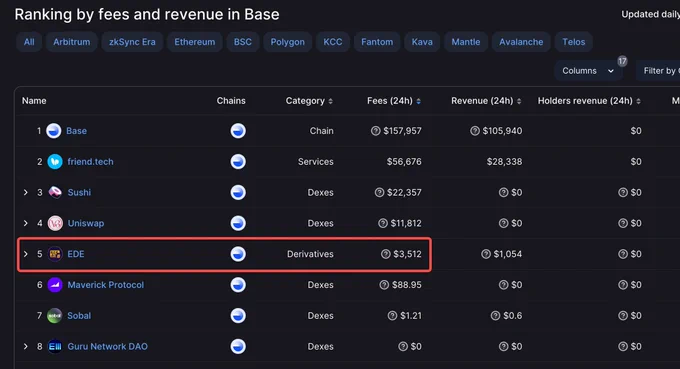Select the Arbitrum chain filter tab
Image resolution: width=680 pixels, height=369 pixels.
click(x=72, y=42)
